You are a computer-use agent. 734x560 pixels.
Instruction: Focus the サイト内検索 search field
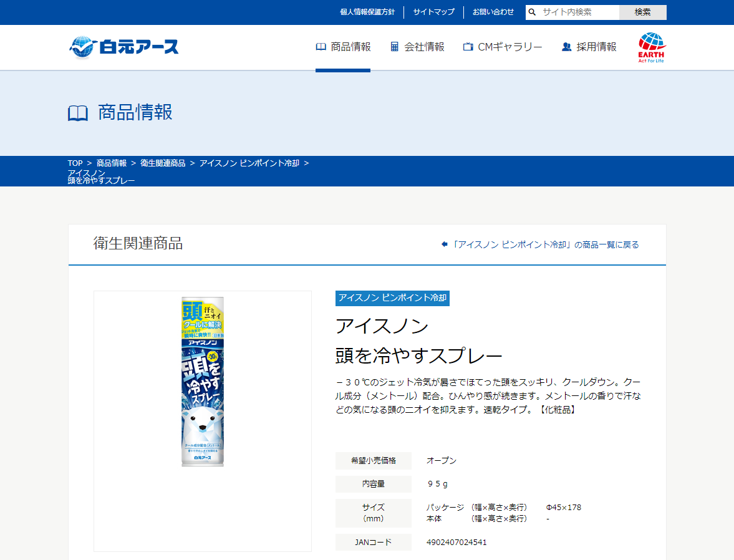(578, 12)
